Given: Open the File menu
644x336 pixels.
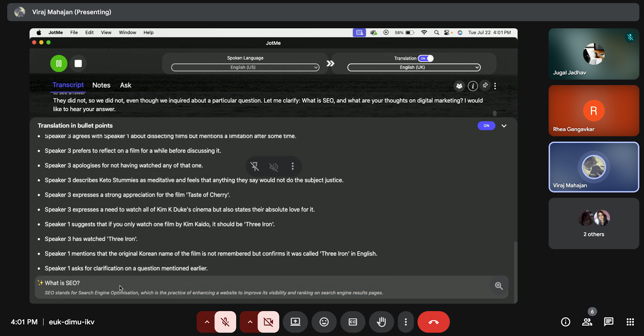Looking at the screenshot, I should coord(74,33).
